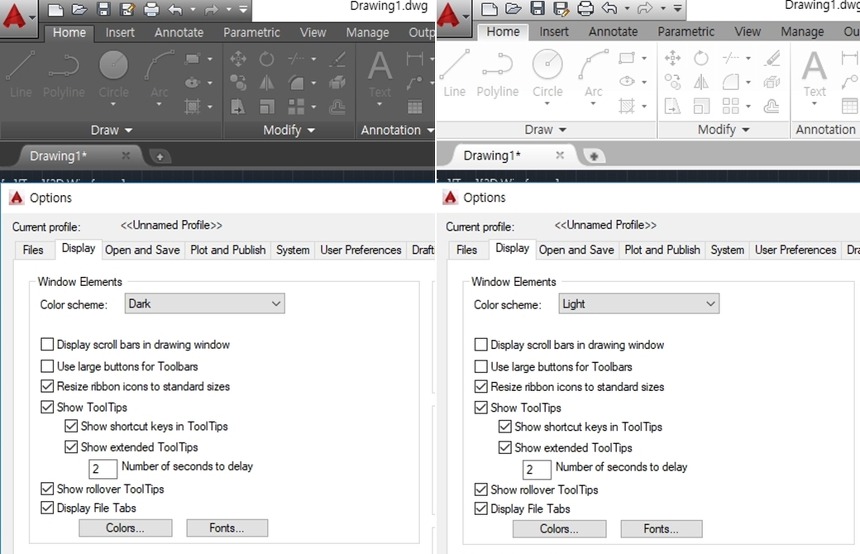Uncheck Display File Tabs in light Options dialog
The width and height of the screenshot is (860, 554).
481,508
